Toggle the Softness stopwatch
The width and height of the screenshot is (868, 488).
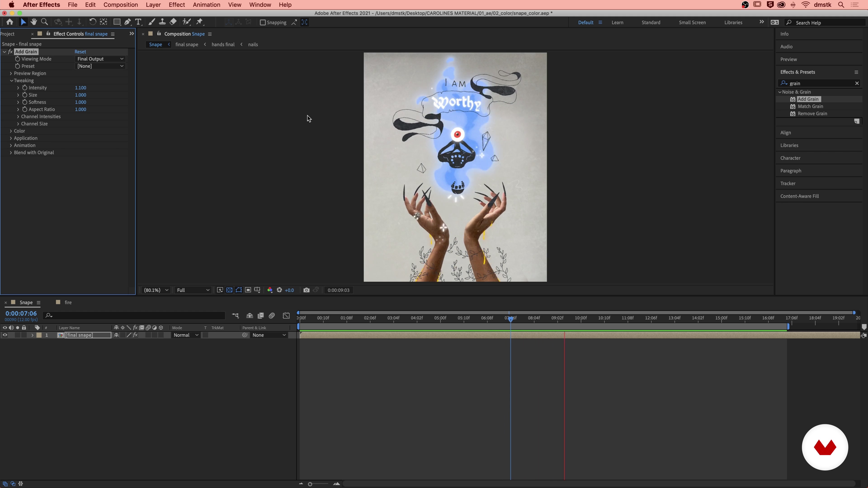25,102
